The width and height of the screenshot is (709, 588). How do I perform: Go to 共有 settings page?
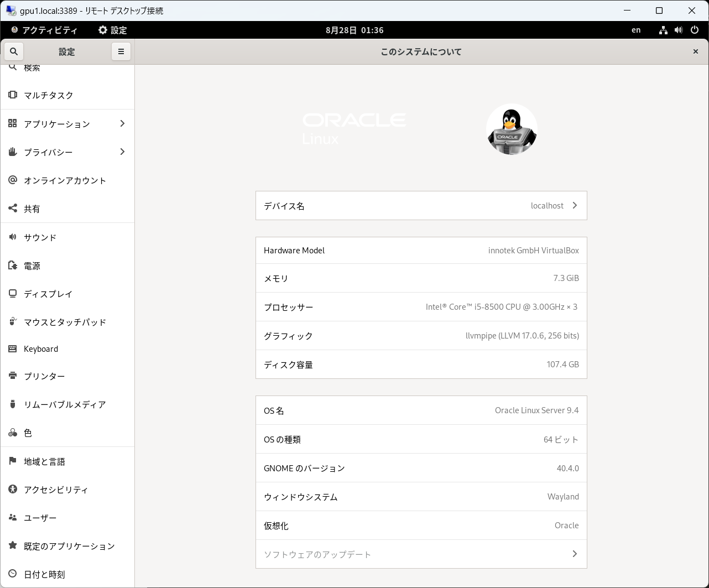pyautogui.click(x=67, y=209)
